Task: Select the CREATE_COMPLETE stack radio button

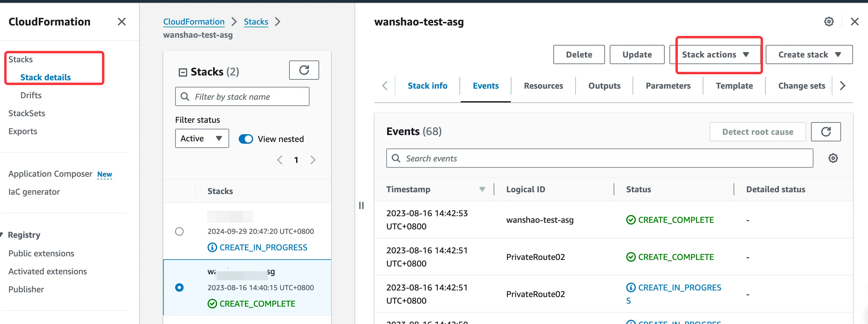Action: 179,287
